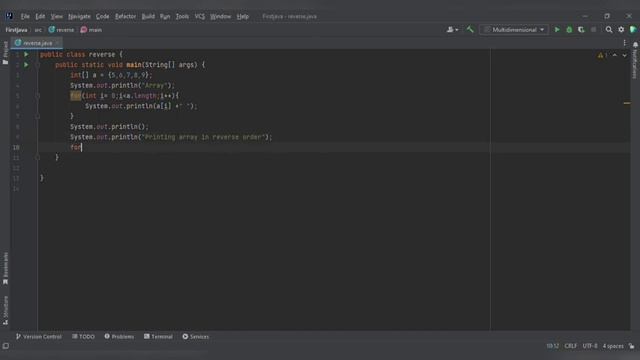Open the Version Control tool window

39,337
